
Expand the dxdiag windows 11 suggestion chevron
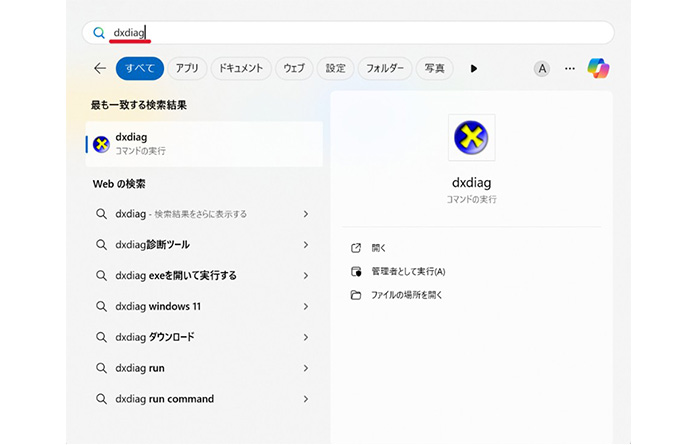306,307
